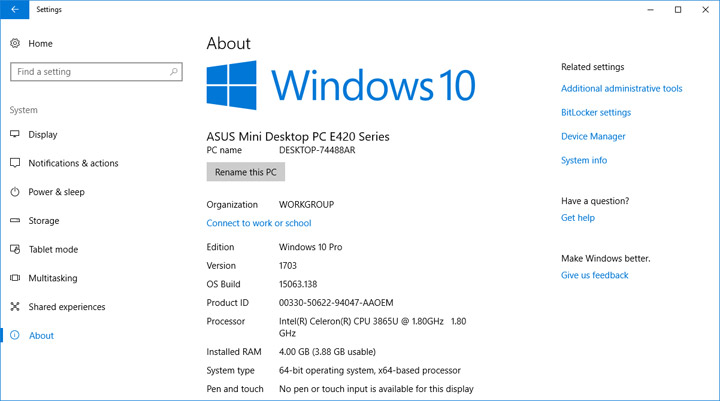Click the Multitasking icon

pyautogui.click(x=15, y=278)
